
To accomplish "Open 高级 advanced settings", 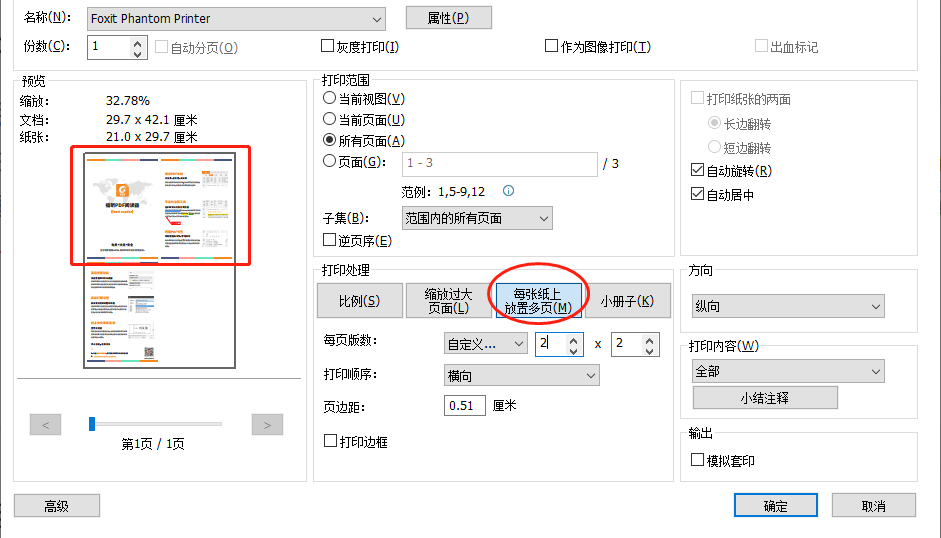I will (57, 506).
